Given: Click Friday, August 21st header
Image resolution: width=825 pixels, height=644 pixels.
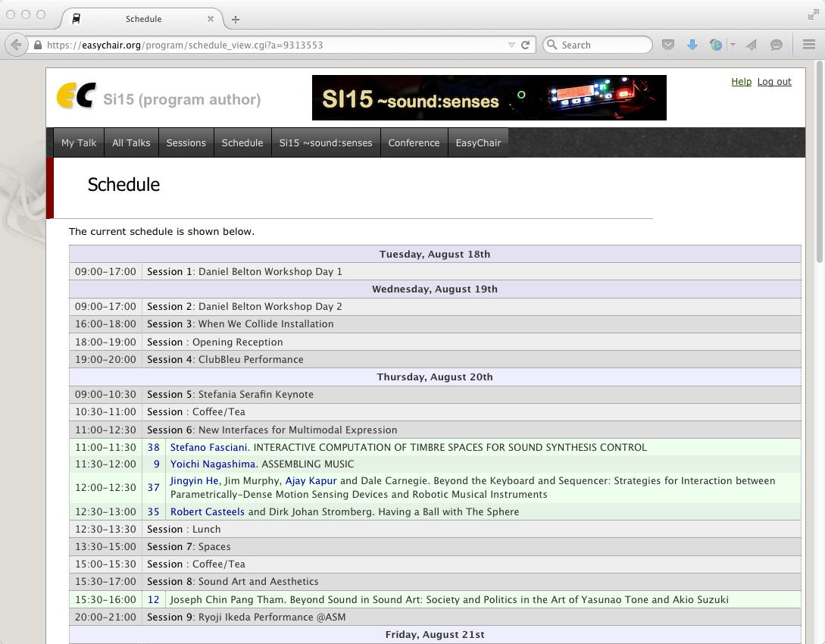Looking at the screenshot, I should coord(435,635).
